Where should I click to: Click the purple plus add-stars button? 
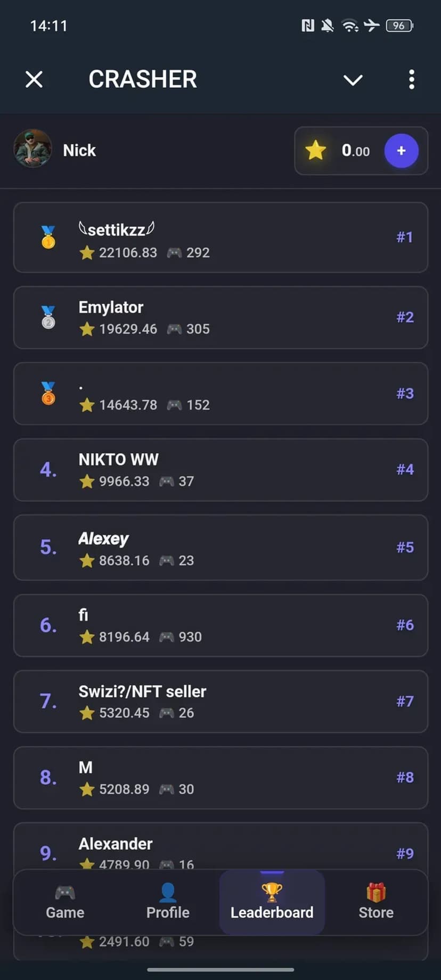(401, 151)
